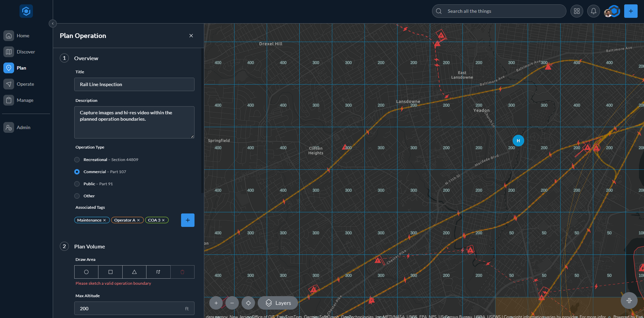
Task: Click the warning marker near Clifton Heights
Action: point(345,147)
